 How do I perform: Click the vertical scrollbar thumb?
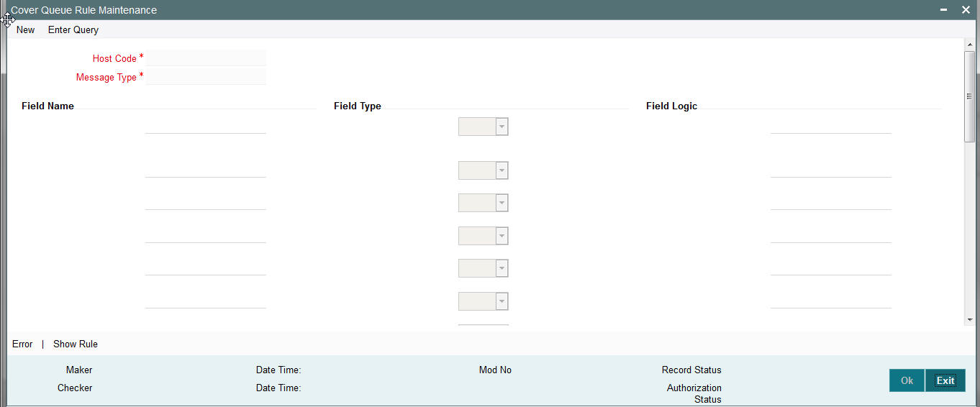coord(969,96)
